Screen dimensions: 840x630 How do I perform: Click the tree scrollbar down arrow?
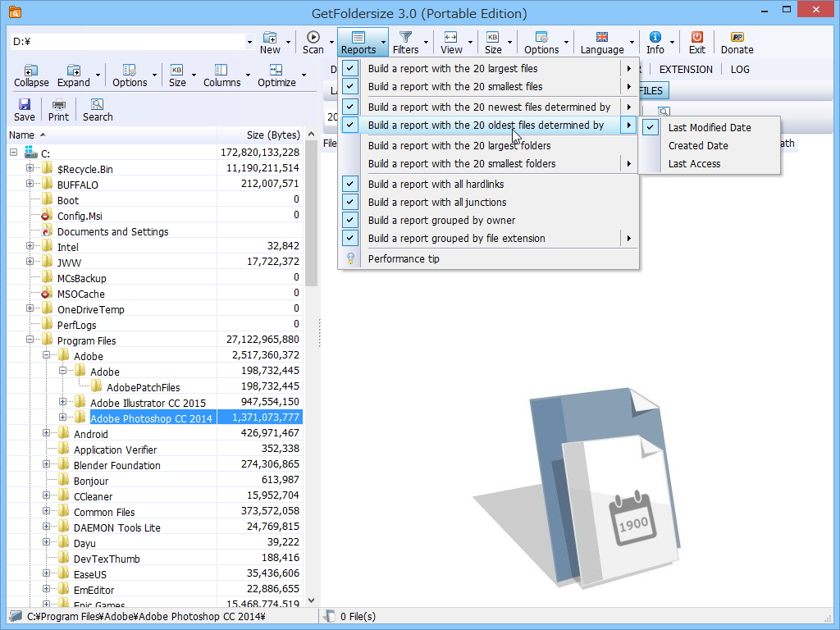tap(311, 601)
